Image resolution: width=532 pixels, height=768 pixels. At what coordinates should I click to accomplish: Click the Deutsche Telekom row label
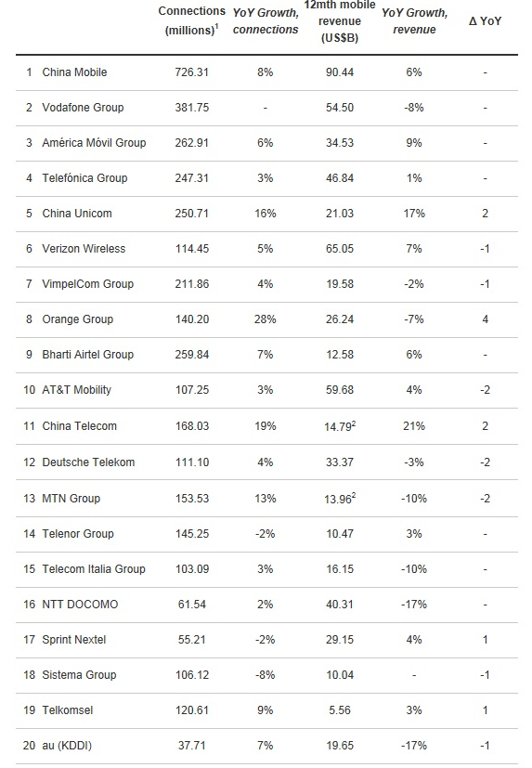click(88, 462)
